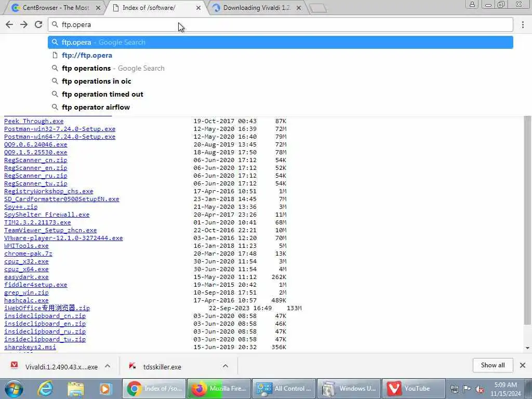The image size is (532, 399).
Task: Open the cpuz_x64.exe link
Action: pyautogui.click(x=26, y=270)
